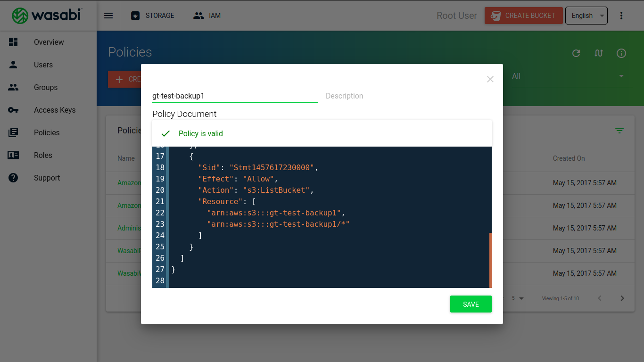Viewport: 644px width, 362px height.
Task: Open the info icon in Policies header
Action: pos(621,53)
